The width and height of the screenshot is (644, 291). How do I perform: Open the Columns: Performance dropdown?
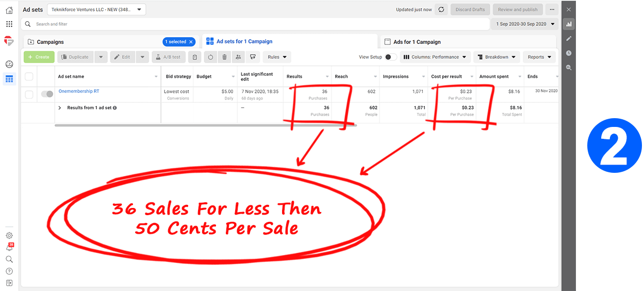point(436,57)
